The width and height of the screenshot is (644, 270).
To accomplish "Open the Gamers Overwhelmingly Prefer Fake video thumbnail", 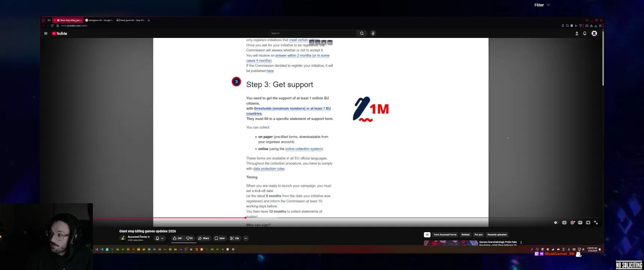I will [451, 243].
